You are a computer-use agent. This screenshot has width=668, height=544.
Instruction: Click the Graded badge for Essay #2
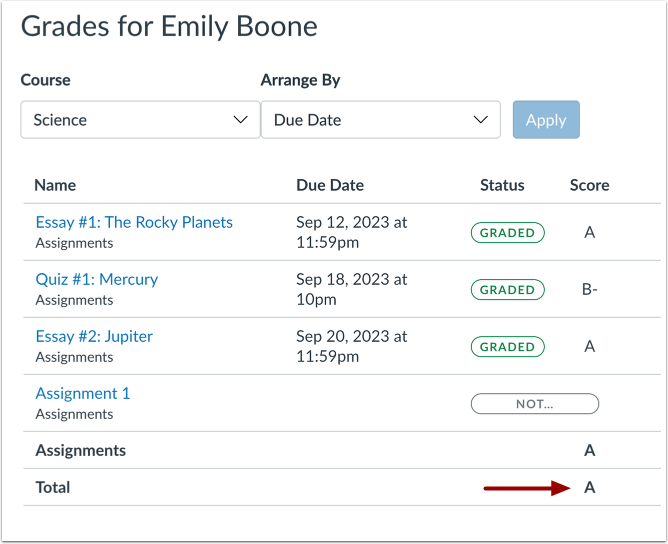[x=508, y=347]
